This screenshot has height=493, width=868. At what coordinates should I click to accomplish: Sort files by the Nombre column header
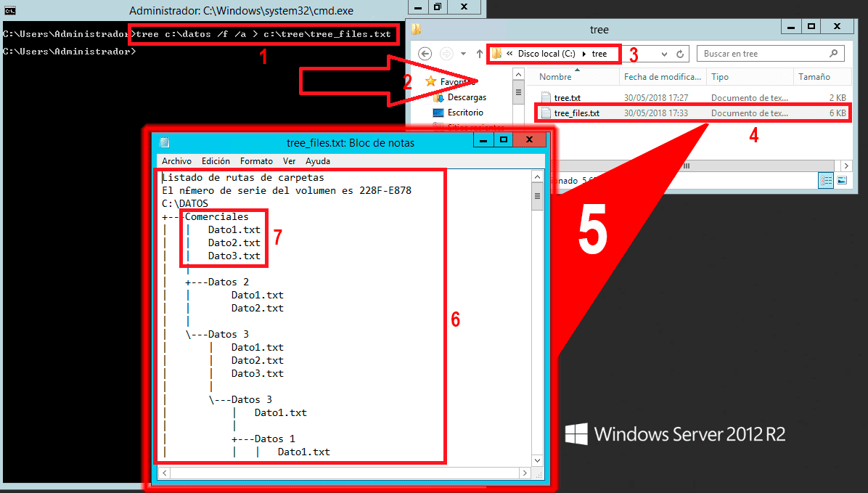554,76
